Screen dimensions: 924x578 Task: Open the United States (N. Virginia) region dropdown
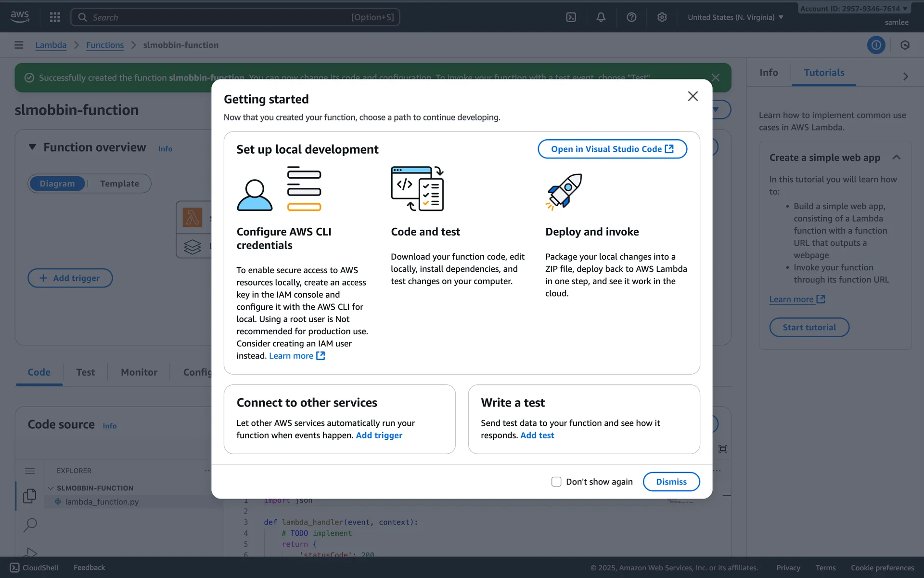coord(735,17)
